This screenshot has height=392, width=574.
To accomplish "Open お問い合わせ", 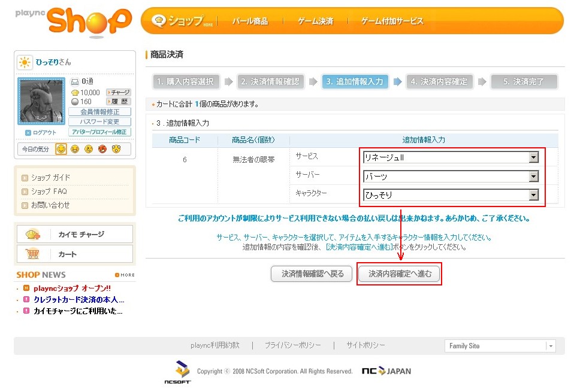I will pyautogui.click(x=50, y=205).
